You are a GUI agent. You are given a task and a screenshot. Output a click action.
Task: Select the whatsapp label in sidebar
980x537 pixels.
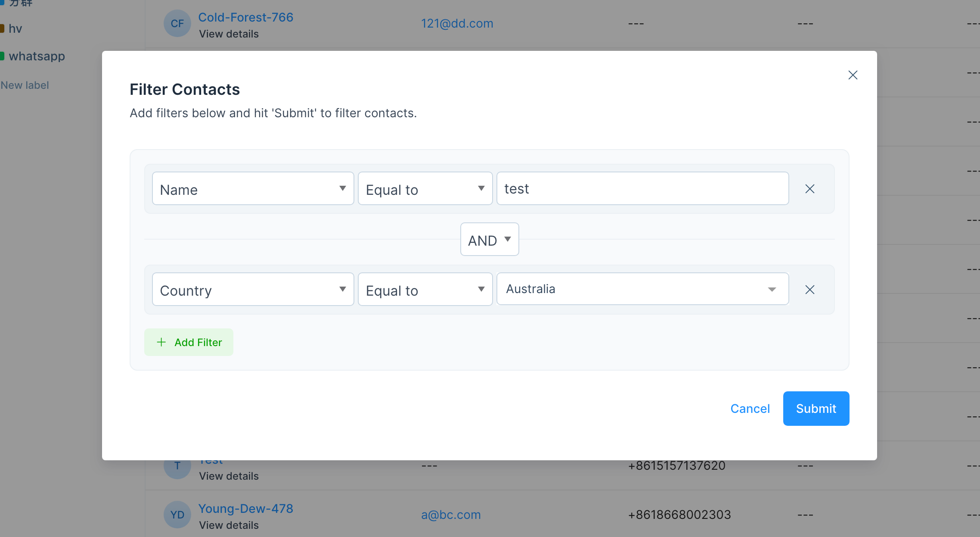tap(37, 56)
